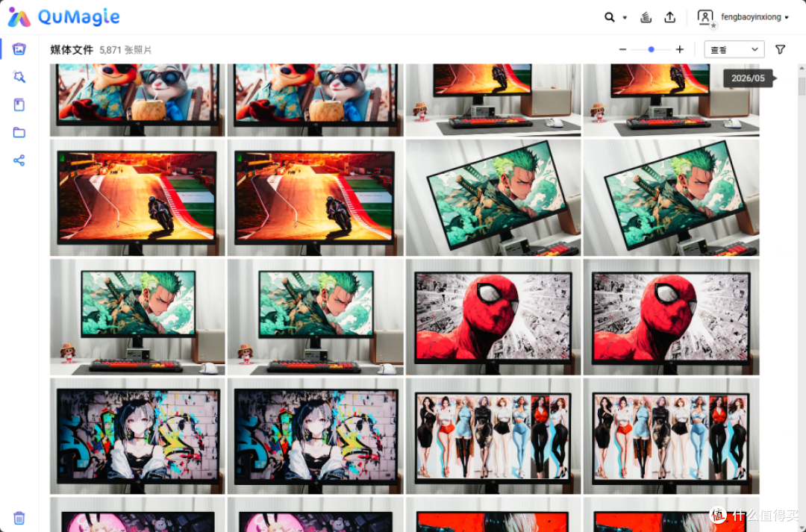Open the background tasks stack icon
806x532 pixels.
pyautogui.click(x=646, y=17)
